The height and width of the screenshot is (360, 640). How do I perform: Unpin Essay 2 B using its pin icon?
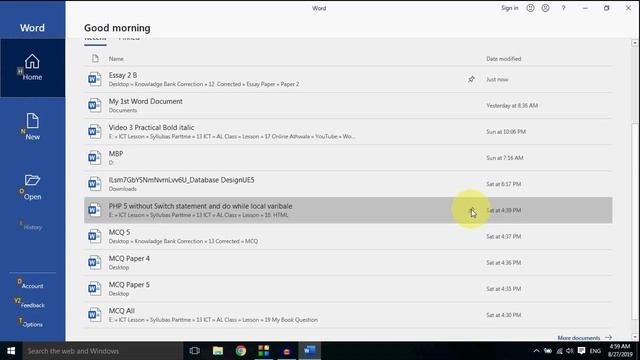tap(471, 79)
